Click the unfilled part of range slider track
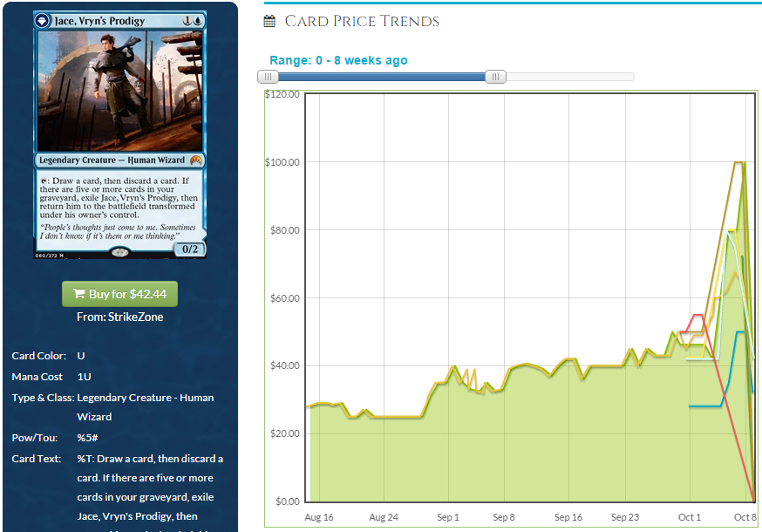762x532 pixels. [x=570, y=77]
